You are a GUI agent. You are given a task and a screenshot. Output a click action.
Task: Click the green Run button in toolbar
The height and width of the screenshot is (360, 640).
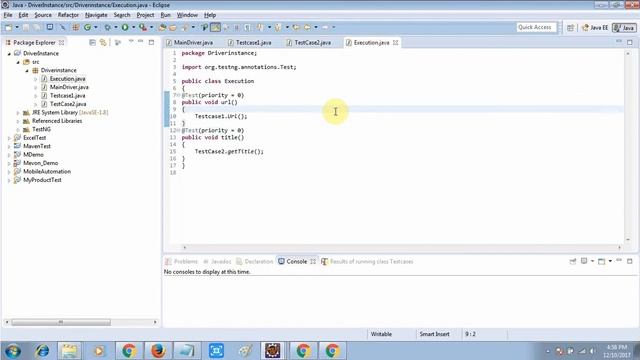[125, 27]
